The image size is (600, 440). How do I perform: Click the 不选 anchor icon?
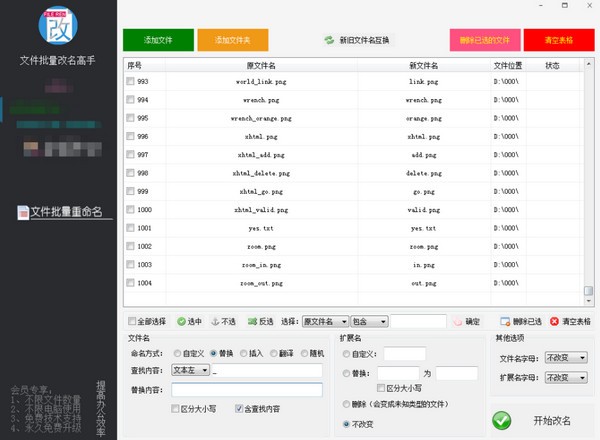click(x=214, y=322)
